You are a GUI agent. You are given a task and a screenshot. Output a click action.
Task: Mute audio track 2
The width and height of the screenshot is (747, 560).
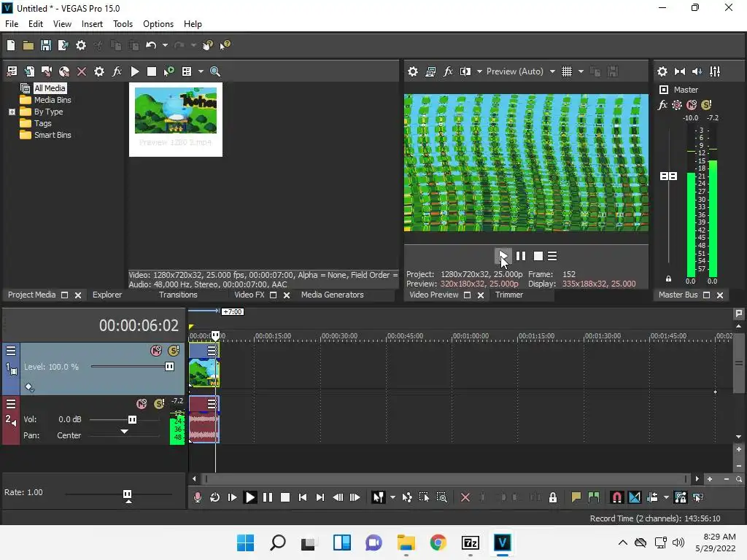(x=142, y=404)
